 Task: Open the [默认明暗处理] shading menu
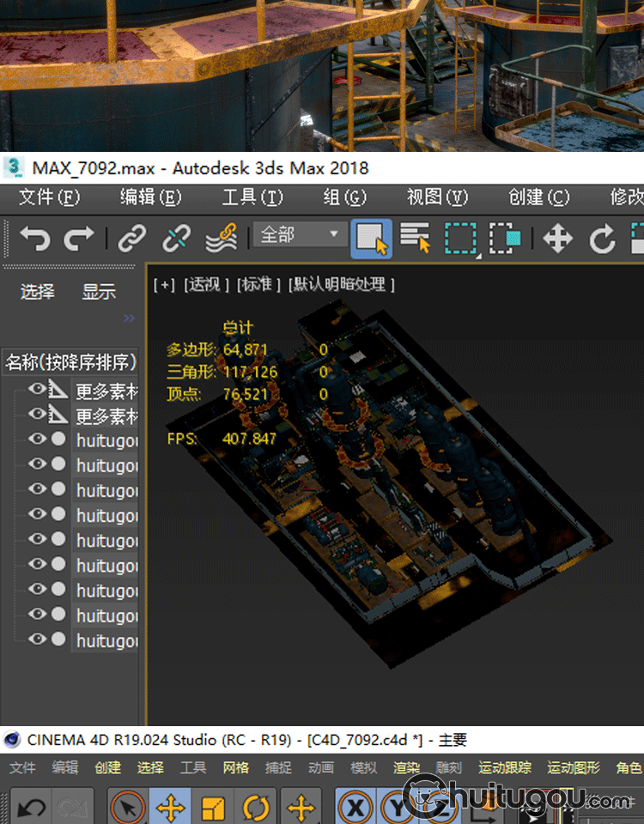pos(341,285)
